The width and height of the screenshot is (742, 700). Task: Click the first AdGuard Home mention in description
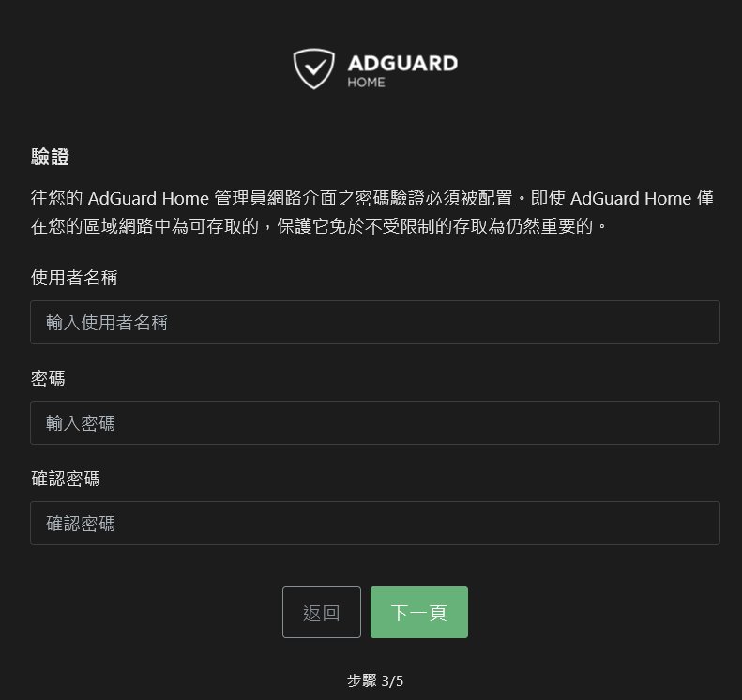[148, 198]
